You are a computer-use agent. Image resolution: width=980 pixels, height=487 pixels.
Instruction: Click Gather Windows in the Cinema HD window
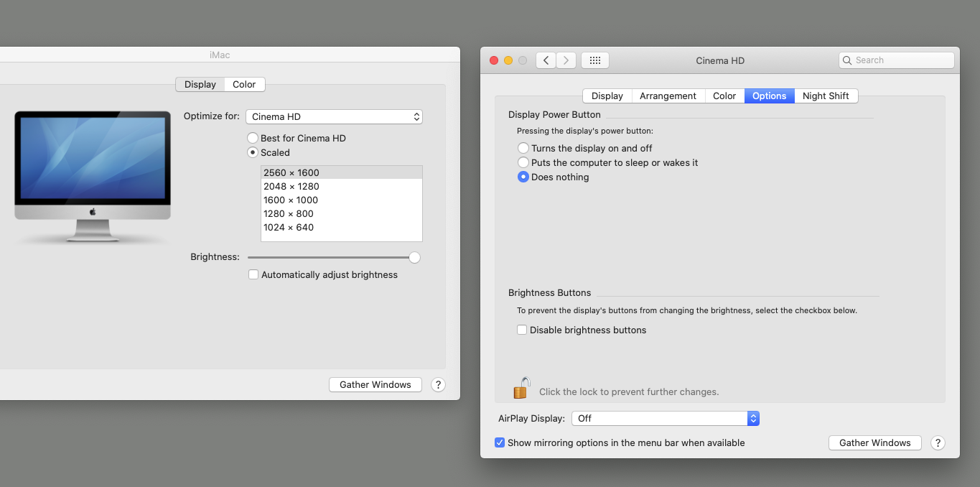875,442
